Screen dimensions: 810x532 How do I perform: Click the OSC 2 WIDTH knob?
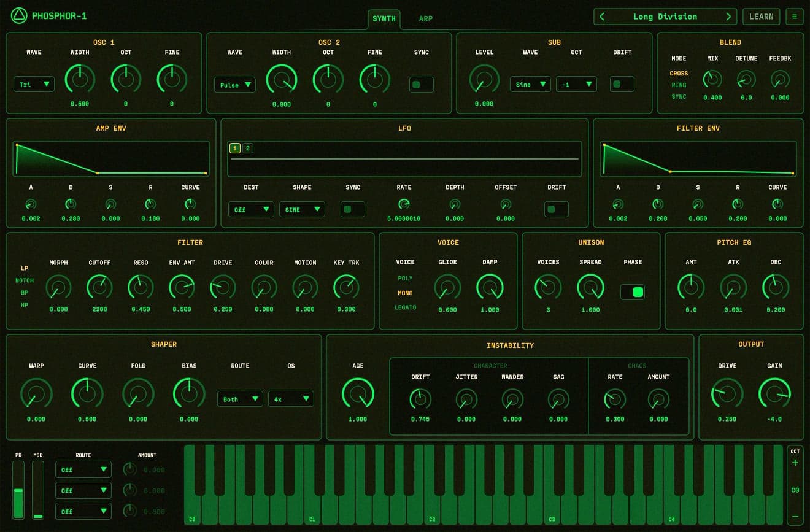(x=282, y=79)
